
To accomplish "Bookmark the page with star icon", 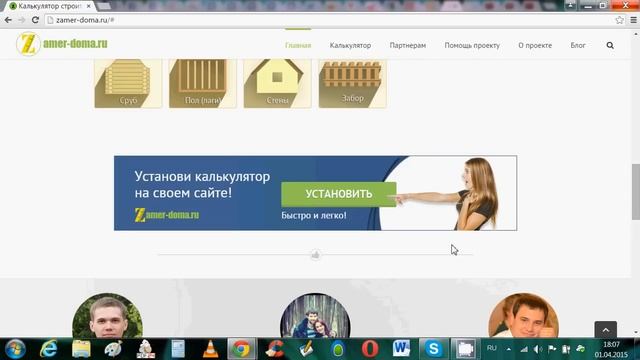I will [620, 20].
